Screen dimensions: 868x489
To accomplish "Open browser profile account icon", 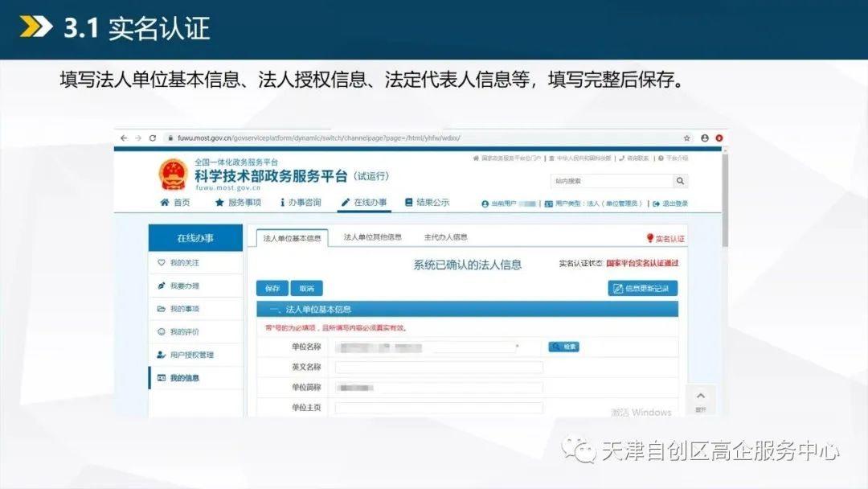I will pyautogui.click(x=705, y=138).
